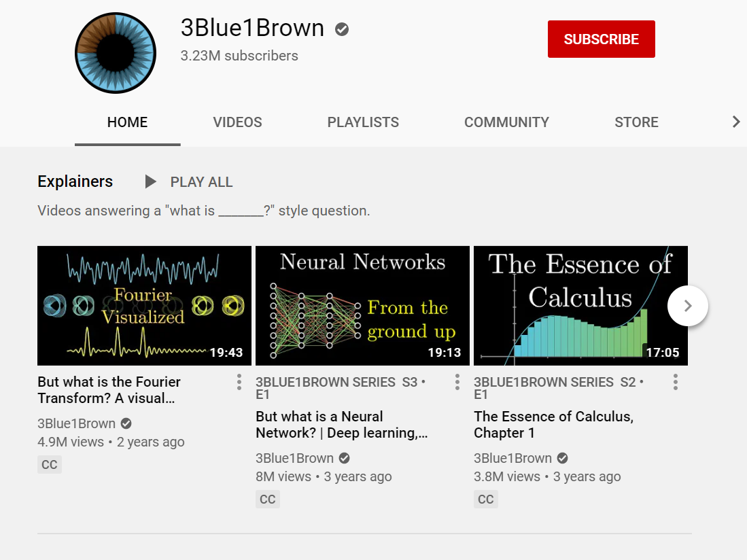Open 3BLUE1BROWN SERIES S2 E1 link
The width and height of the screenshot is (747, 560).
pos(559,388)
